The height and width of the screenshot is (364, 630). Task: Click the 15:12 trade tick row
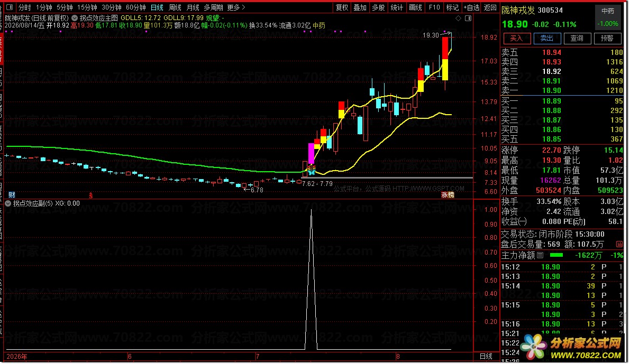(562, 267)
